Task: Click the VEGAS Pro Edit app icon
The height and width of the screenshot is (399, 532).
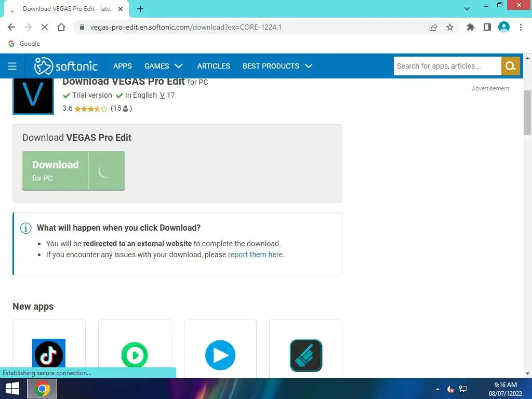Action: [33, 96]
